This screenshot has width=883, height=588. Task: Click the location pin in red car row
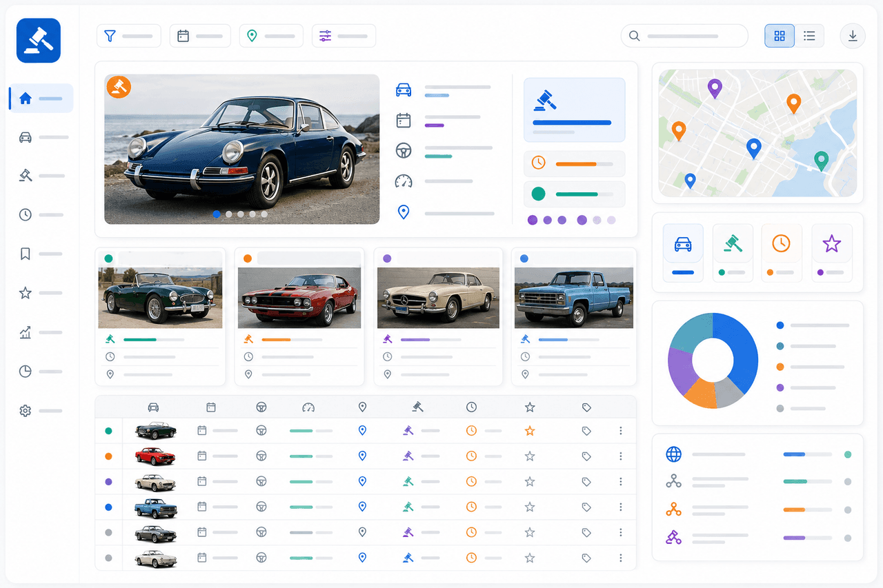[x=362, y=456]
